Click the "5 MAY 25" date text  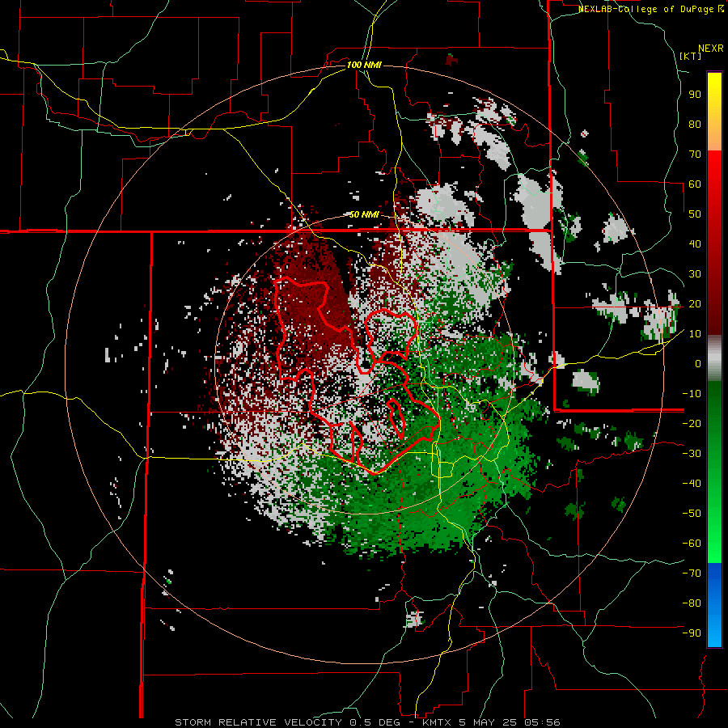point(488,722)
